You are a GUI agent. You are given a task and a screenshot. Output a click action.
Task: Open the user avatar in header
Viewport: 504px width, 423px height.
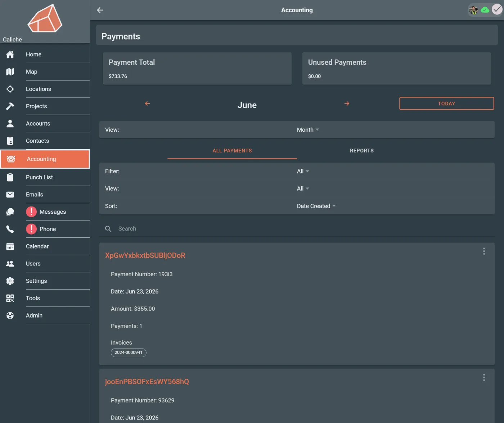tap(474, 10)
